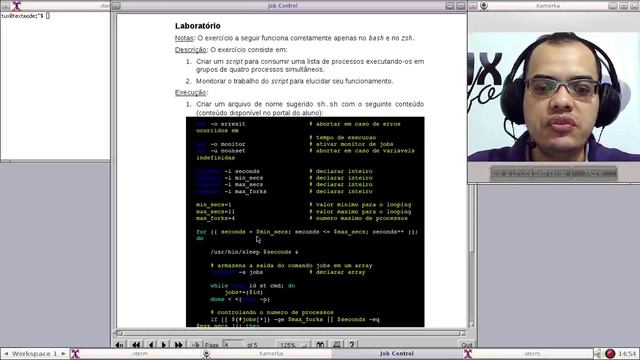The width and height of the screenshot is (640, 360).
Task: Click the max_forks=4 code line
Action: coord(216,218)
